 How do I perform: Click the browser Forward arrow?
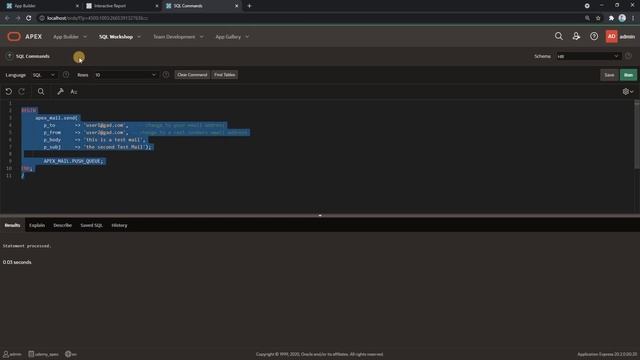point(18,18)
